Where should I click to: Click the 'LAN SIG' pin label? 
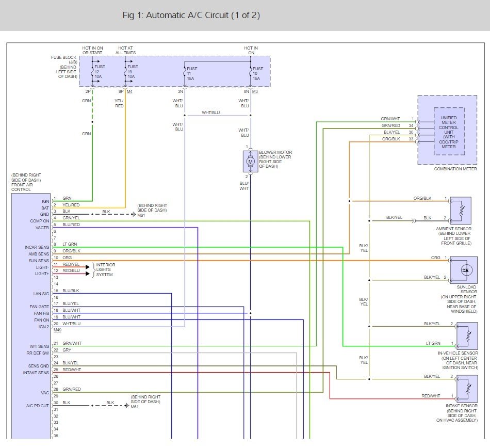41,294
